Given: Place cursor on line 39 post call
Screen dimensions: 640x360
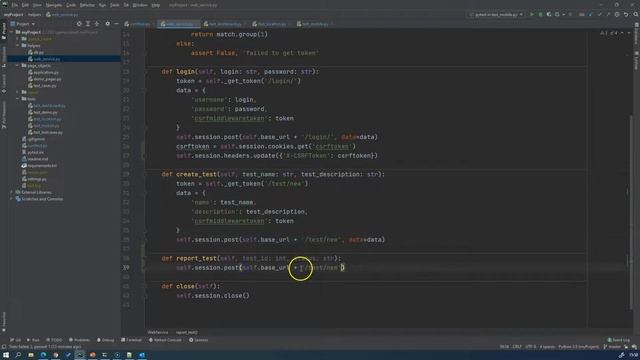Looking at the screenshot, I should pos(260,268).
